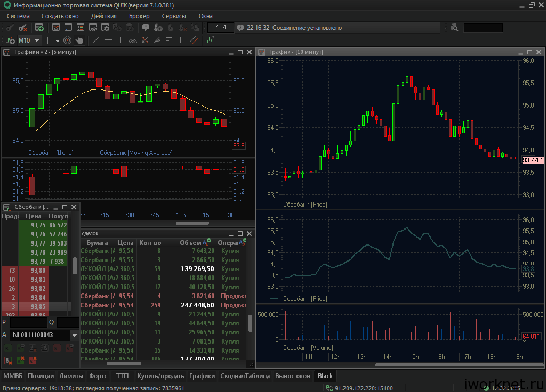The width and height of the screenshot is (546, 392).
Task: Click the P price input field
Action: 28,322
